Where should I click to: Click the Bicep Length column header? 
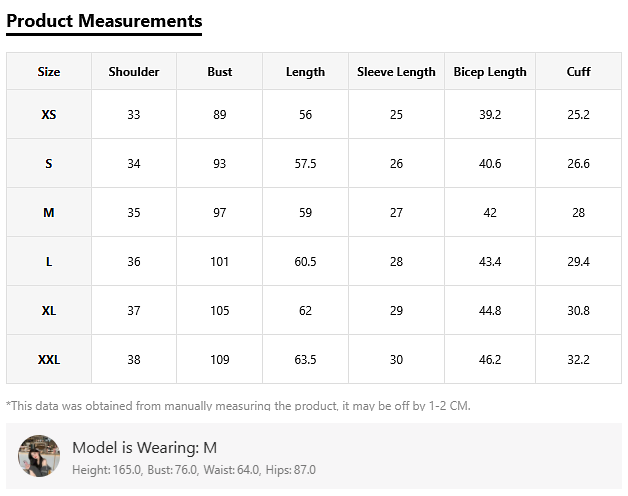click(490, 72)
